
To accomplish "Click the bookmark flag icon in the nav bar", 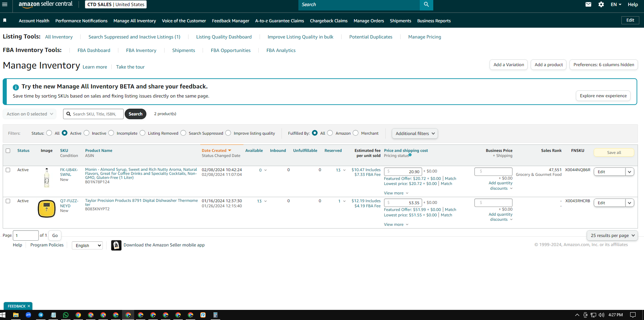I will click(x=5, y=20).
